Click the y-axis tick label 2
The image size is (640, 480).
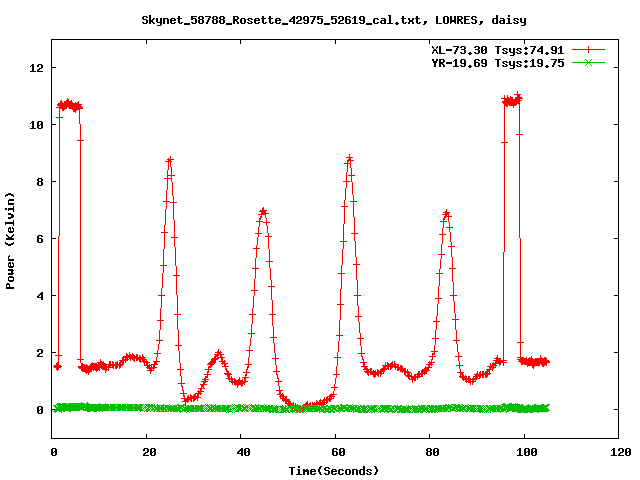[x=40, y=353]
